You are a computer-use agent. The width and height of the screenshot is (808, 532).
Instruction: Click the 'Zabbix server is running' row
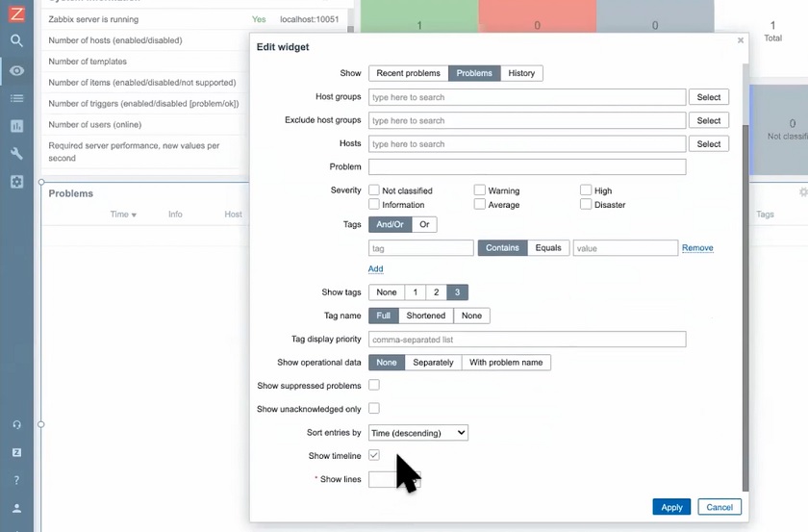click(x=194, y=19)
